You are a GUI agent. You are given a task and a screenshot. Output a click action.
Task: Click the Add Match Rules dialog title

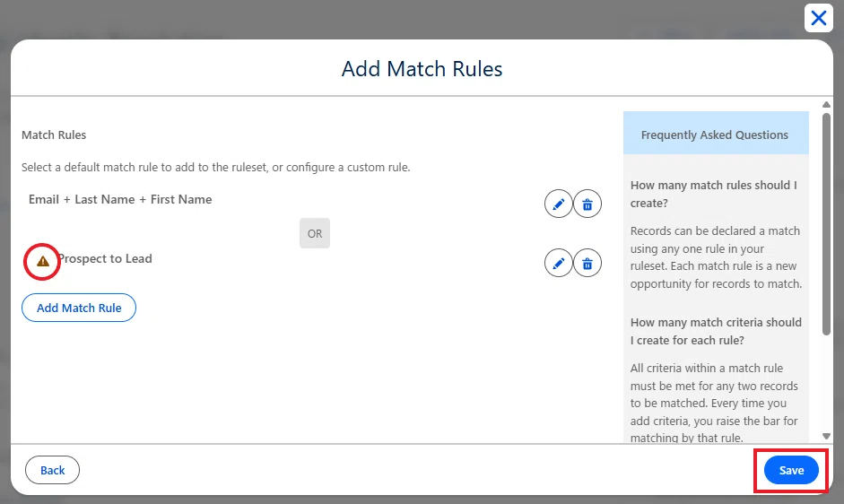coord(422,69)
